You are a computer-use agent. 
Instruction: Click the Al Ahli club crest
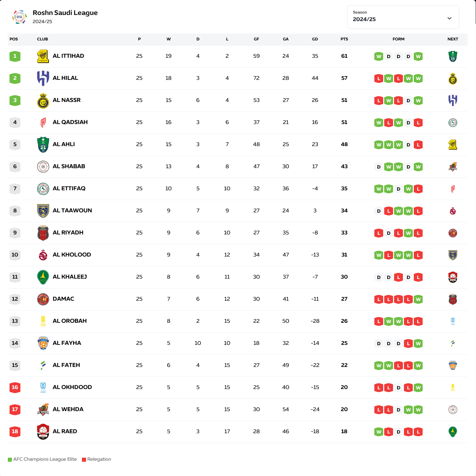[43, 145]
